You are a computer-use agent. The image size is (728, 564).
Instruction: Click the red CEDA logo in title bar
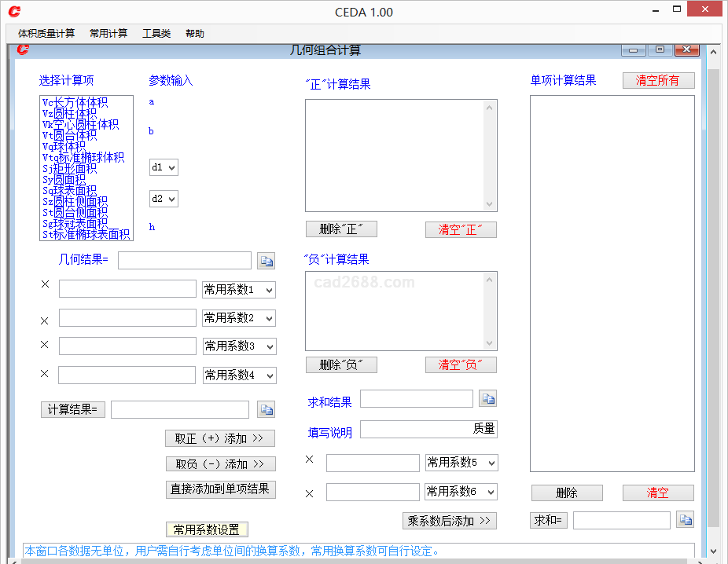(14, 12)
